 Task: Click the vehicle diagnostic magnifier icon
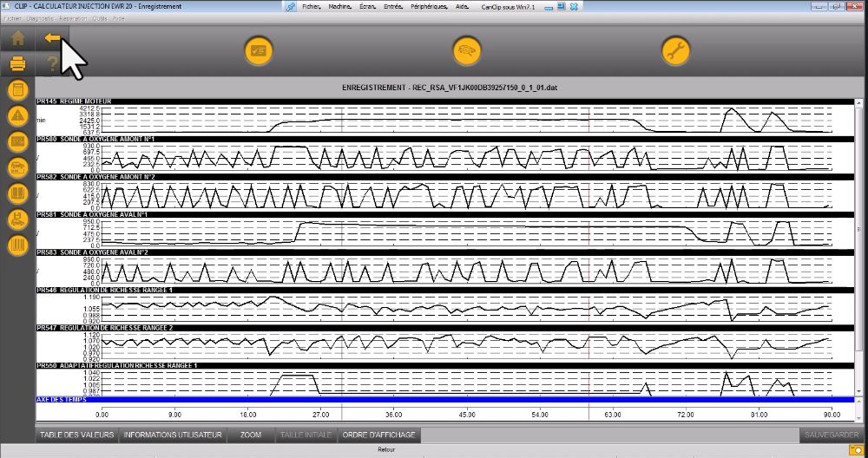(467, 51)
